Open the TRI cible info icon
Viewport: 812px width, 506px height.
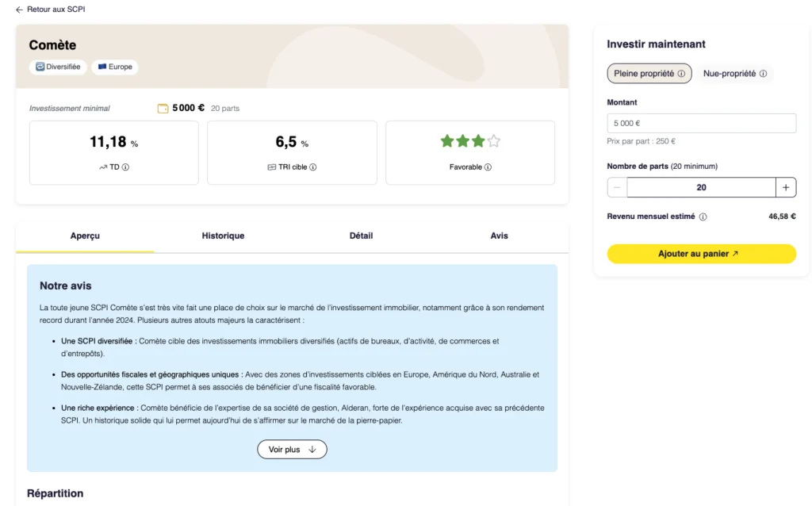(313, 167)
